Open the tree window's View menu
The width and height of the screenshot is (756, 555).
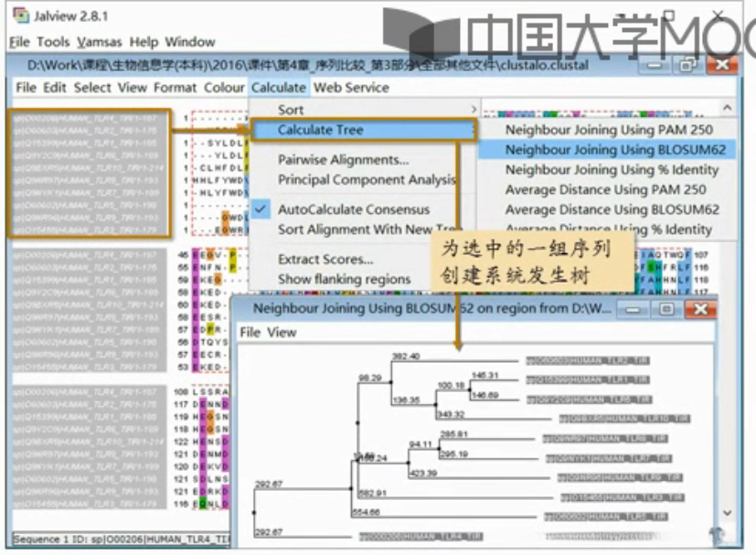282,333
